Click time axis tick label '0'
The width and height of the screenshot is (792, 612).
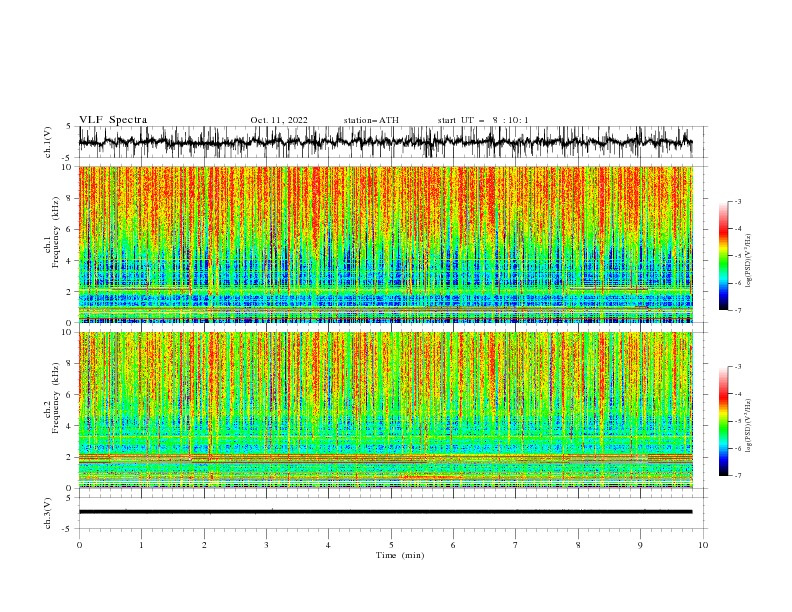click(x=79, y=545)
